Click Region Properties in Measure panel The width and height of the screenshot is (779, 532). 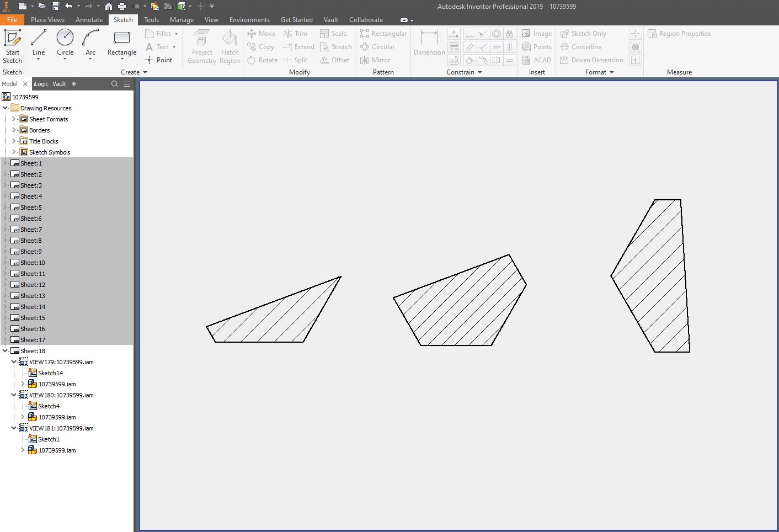pyautogui.click(x=679, y=34)
